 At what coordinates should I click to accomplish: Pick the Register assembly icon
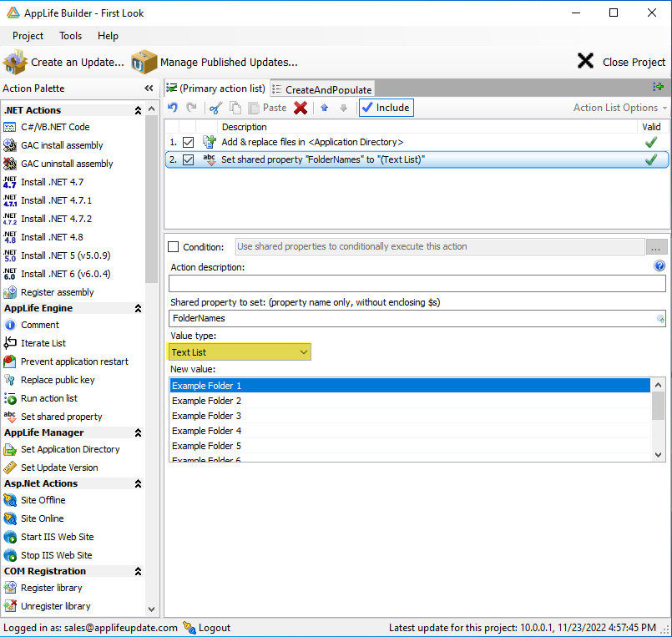[x=10, y=292]
